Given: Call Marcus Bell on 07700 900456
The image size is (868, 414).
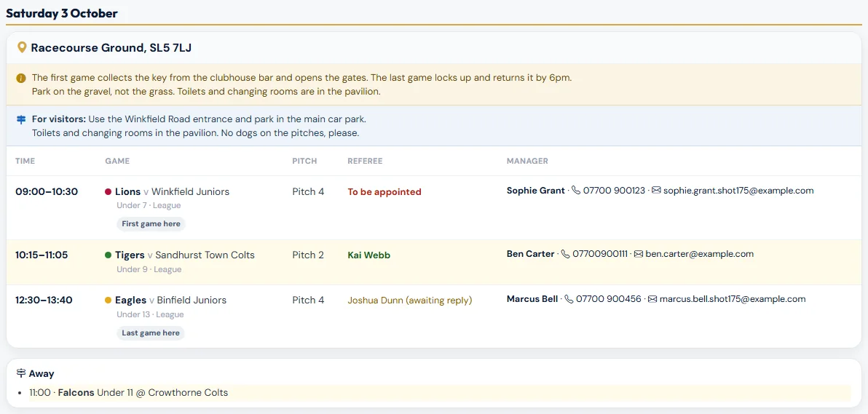Looking at the screenshot, I should point(608,299).
